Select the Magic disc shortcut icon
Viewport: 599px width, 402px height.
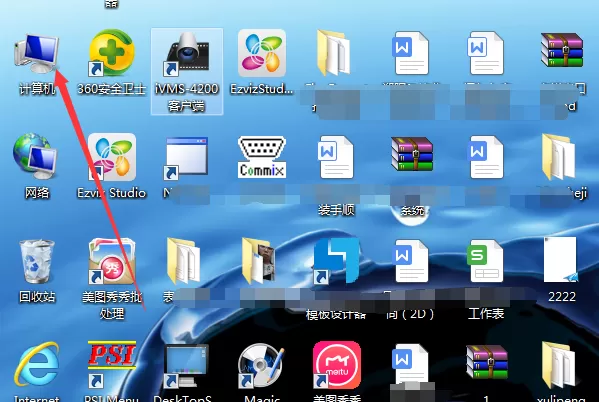click(261, 365)
